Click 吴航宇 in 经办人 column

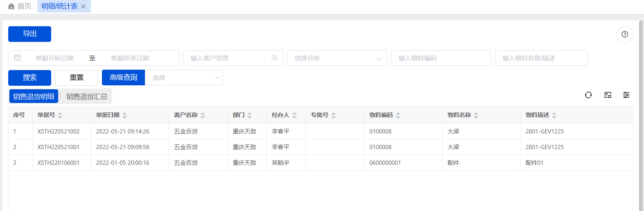click(280, 163)
